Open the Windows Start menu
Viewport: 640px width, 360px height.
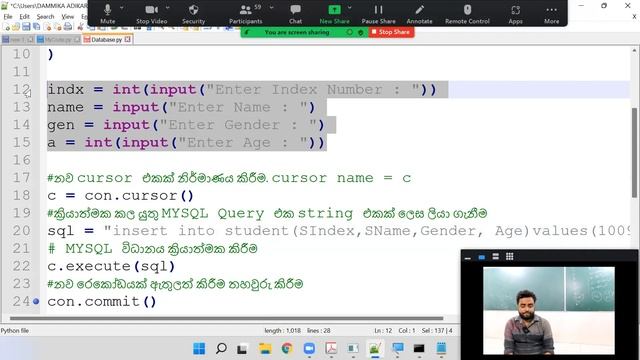199,349
